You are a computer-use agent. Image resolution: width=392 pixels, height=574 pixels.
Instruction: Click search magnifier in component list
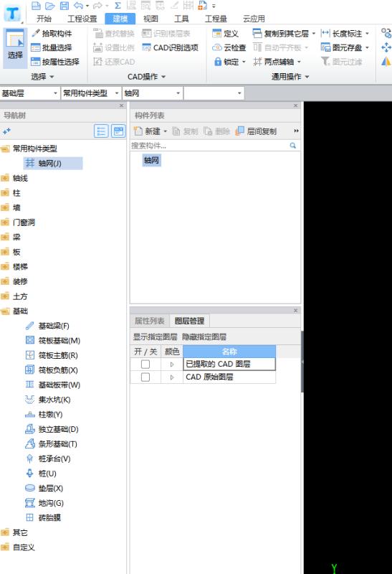293,146
